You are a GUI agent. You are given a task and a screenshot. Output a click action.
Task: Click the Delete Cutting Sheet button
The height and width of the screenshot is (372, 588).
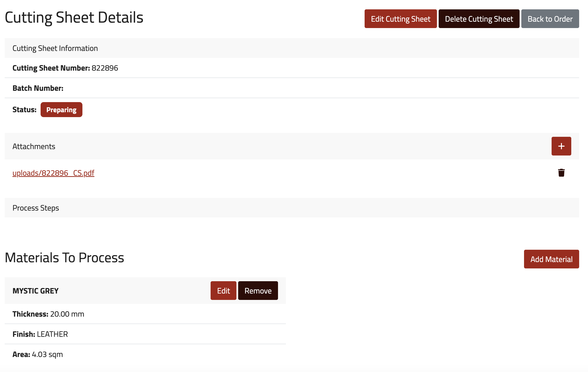479,18
